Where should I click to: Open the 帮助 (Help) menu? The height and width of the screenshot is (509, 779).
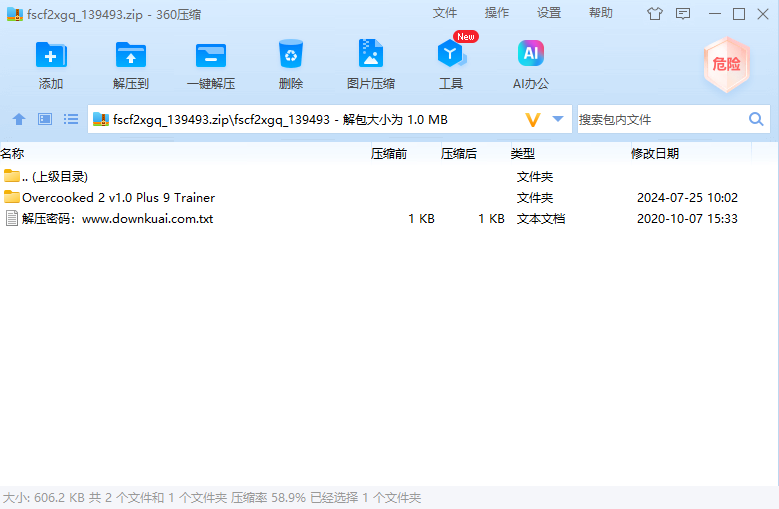601,13
